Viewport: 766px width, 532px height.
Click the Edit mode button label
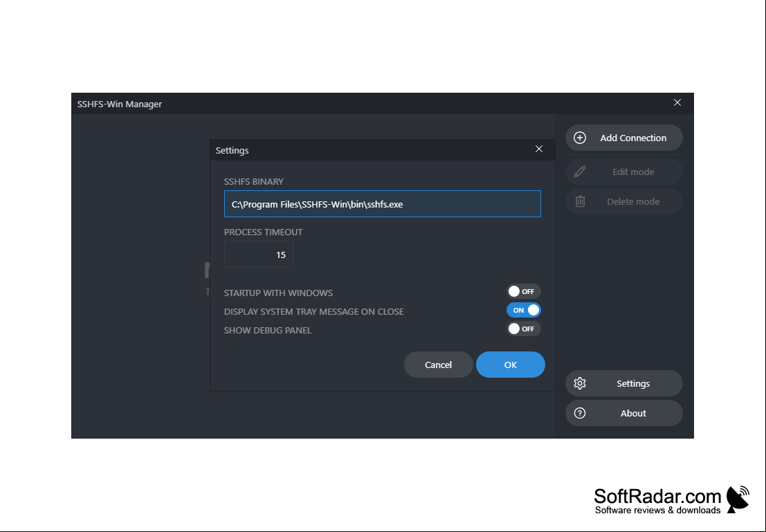tap(633, 172)
